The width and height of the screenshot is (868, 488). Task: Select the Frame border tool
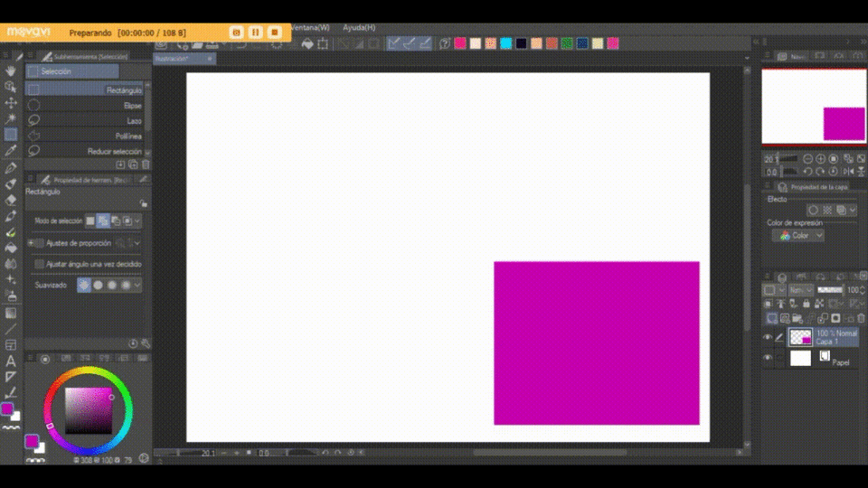point(11,345)
